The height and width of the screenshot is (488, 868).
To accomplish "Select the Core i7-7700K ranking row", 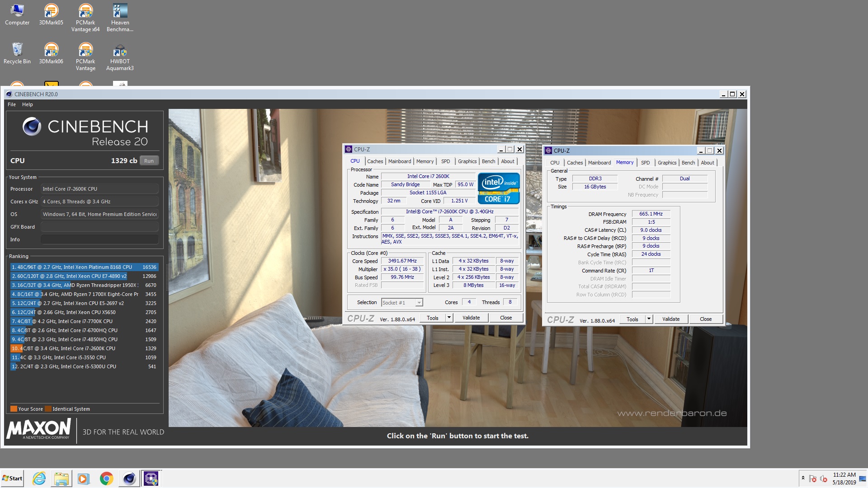I will point(84,321).
